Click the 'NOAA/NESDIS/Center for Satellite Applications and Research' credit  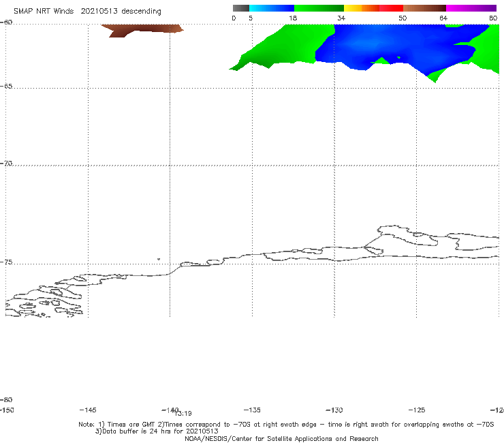click(281, 438)
